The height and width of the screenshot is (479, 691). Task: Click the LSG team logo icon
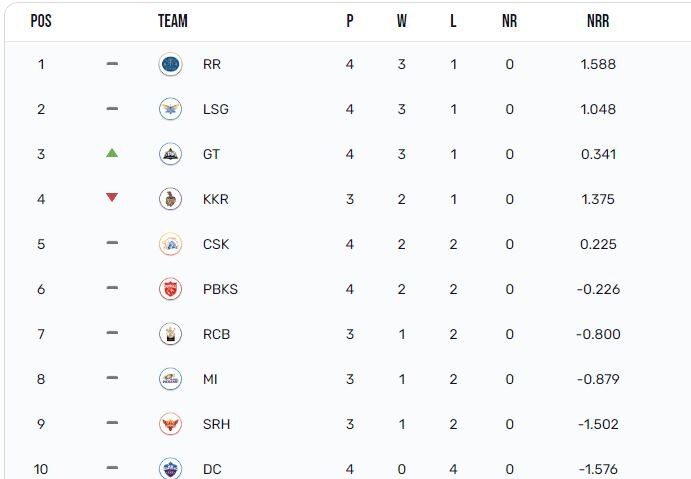click(x=170, y=109)
